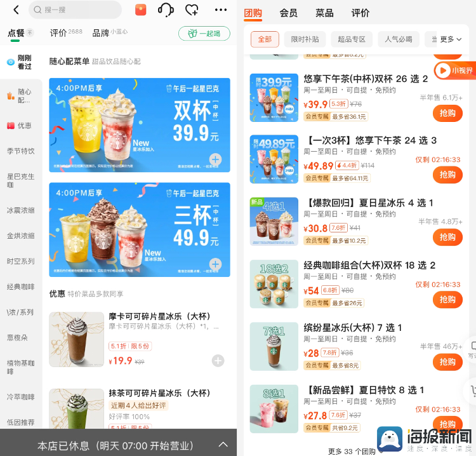Tap 抢购 for 缤纷星冰乐 7 选 1
The image size is (476, 456).
click(447, 362)
